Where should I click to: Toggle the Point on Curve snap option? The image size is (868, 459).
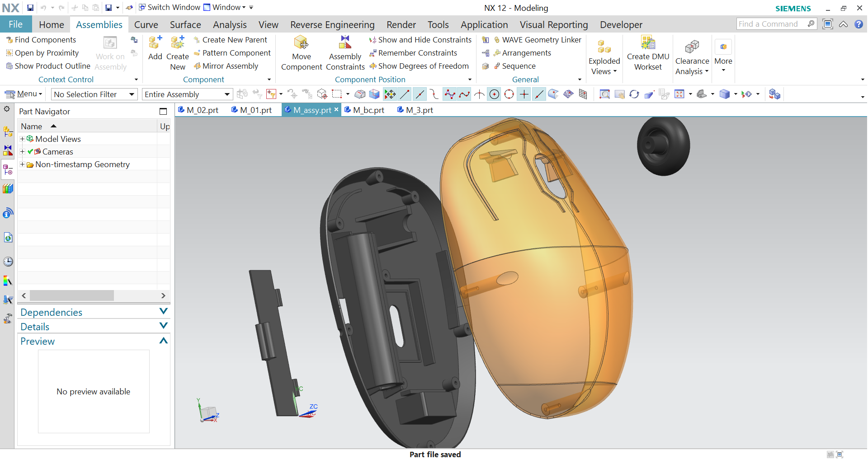coord(539,94)
